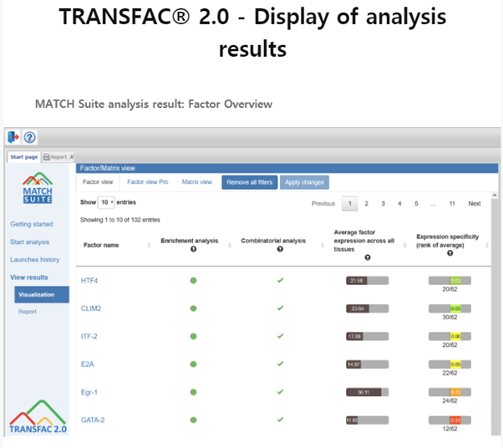503x448 pixels.
Task: Open Start analysis in sidebar
Action: click(x=29, y=242)
